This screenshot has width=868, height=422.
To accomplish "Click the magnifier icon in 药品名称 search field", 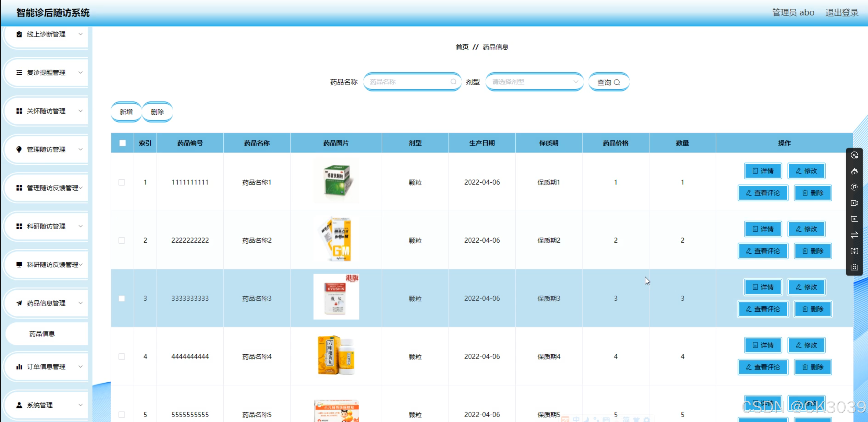I will coord(453,82).
